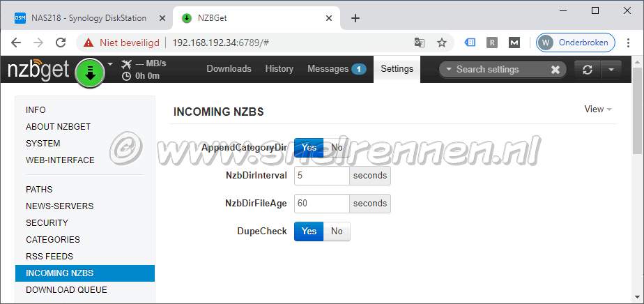Open a new browser tab
Screen dimensions: 644x304
(355, 18)
